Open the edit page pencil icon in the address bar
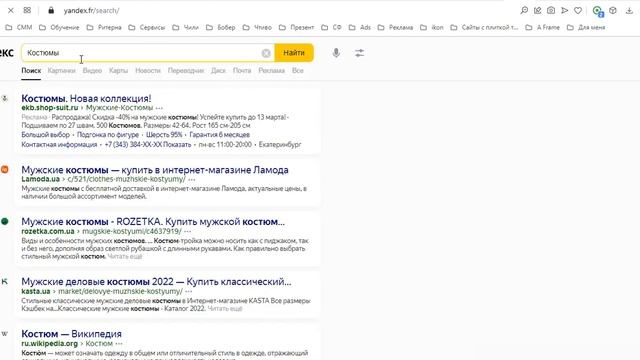This screenshot has height=360, width=640. tap(538, 11)
